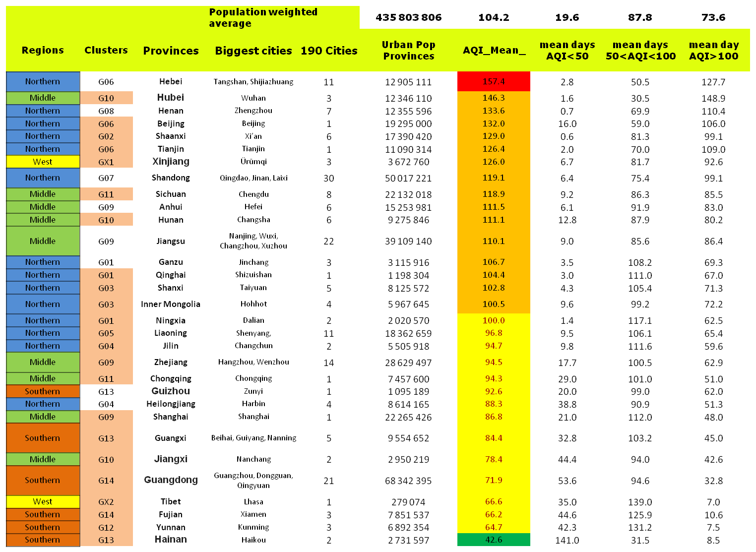Select the Provinces column header

click(171, 51)
